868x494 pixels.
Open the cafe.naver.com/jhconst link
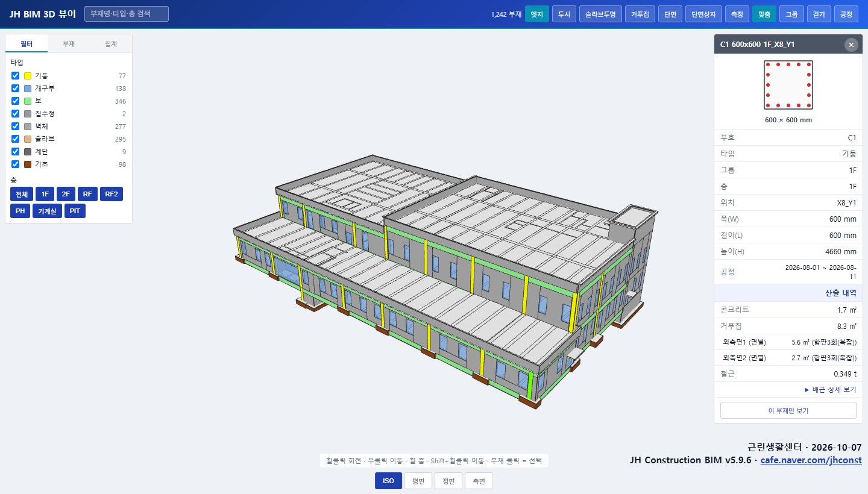click(811, 460)
